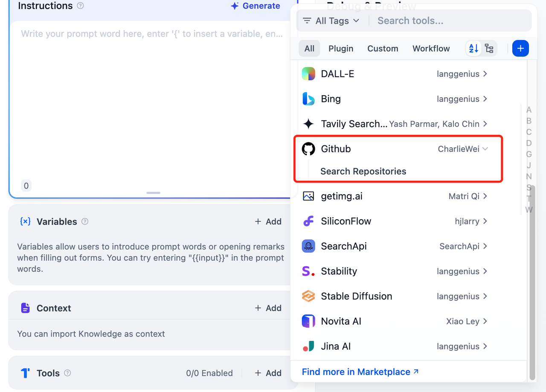546x392 pixels.
Task: Switch to the Plugin tab
Action: pos(341,48)
